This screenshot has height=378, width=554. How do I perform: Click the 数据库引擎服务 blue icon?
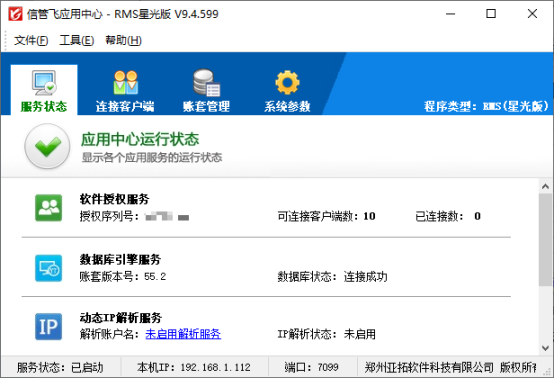click(x=48, y=268)
